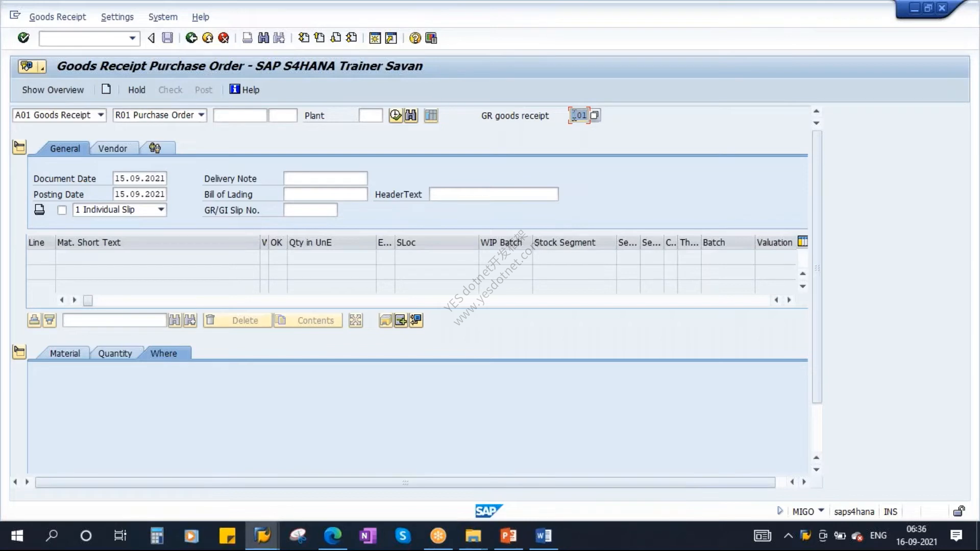This screenshot has width=980, height=551.
Task: Click the Delivery Note input field
Action: [x=326, y=179]
